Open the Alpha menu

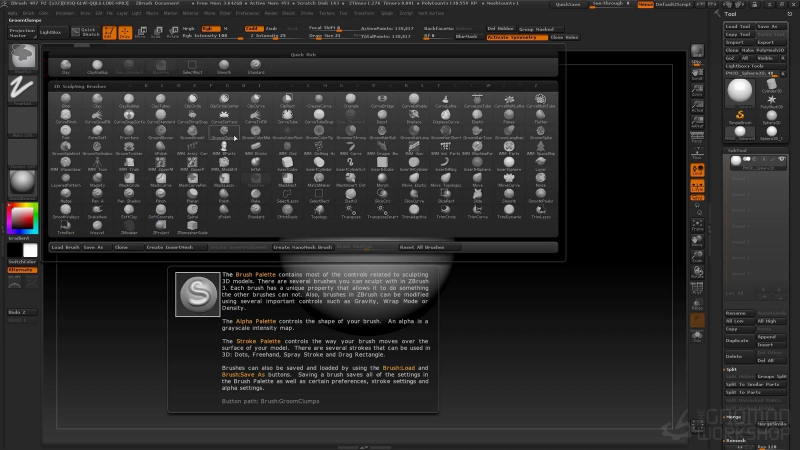click(13, 13)
